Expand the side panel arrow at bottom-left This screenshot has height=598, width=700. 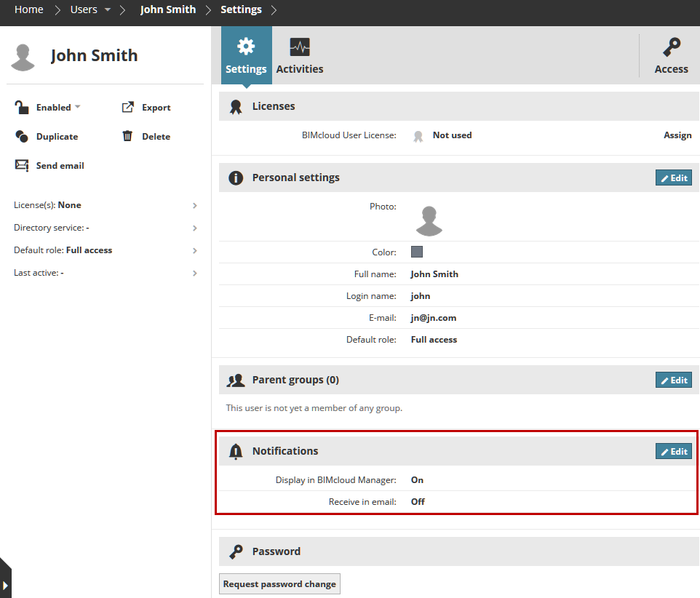point(5,585)
